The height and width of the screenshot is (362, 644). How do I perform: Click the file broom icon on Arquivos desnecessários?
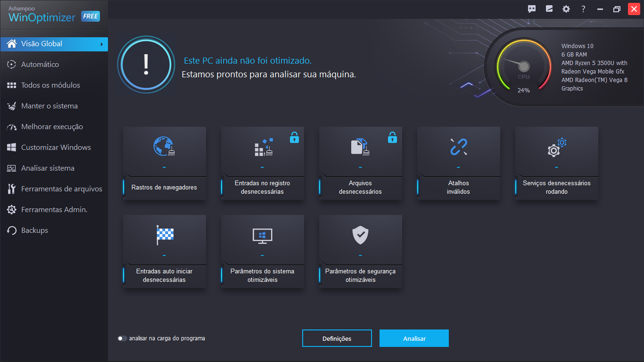coord(360,147)
